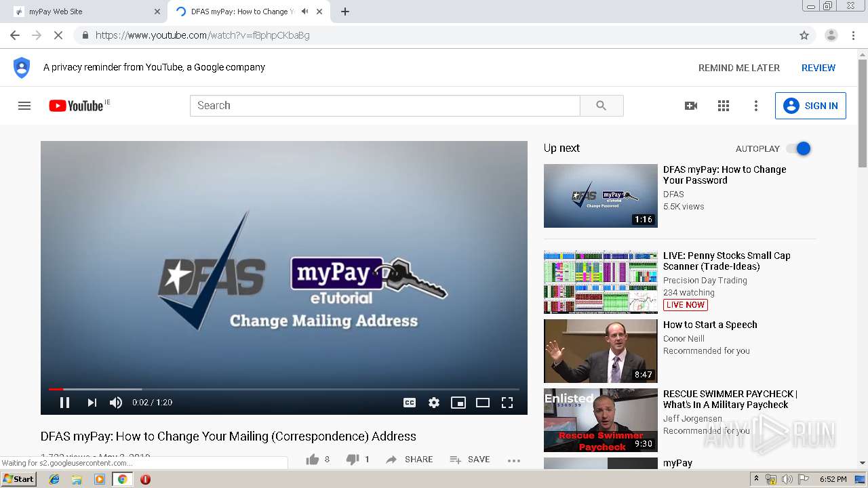The image size is (868, 488).
Task: Click the address bar URL
Action: pos(202,35)
